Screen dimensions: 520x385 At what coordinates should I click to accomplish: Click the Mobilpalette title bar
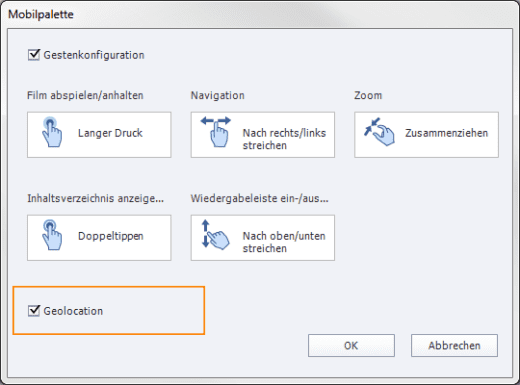click(260, 14)
